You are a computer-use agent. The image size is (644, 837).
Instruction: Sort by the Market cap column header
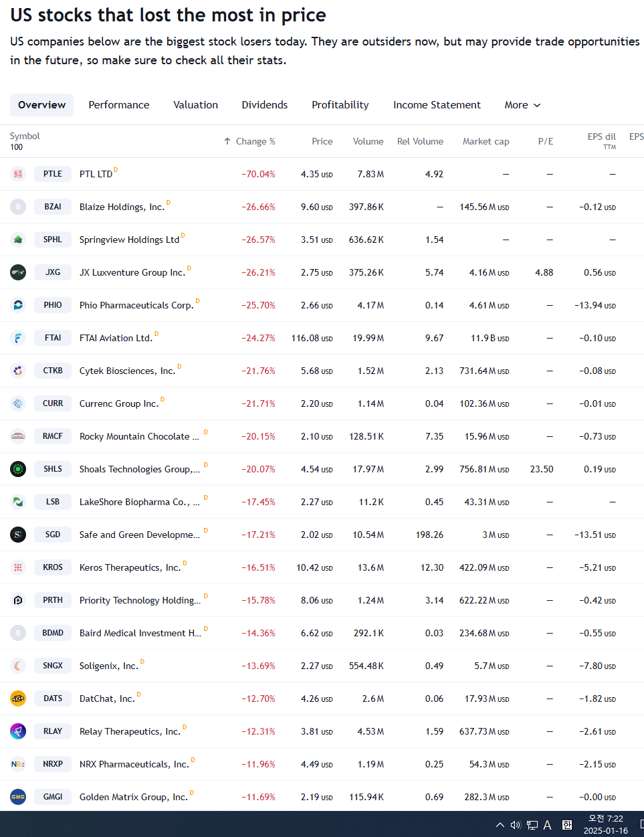(x=486, y=141)
